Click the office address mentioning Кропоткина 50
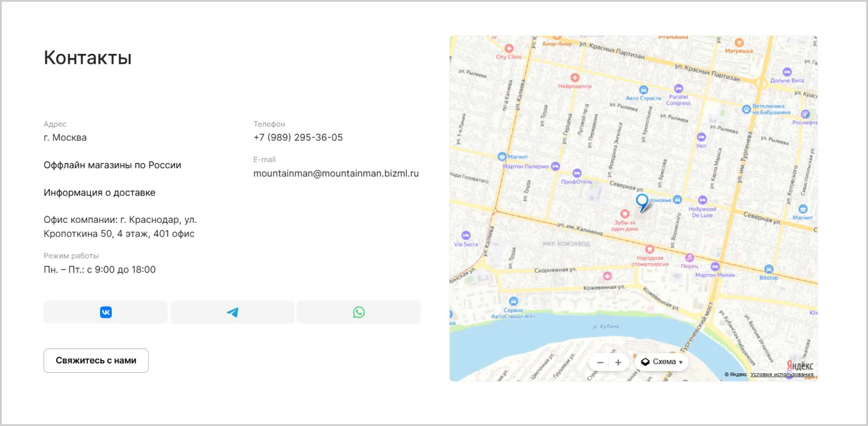This screenshot has height=426, width=868. 120,227
